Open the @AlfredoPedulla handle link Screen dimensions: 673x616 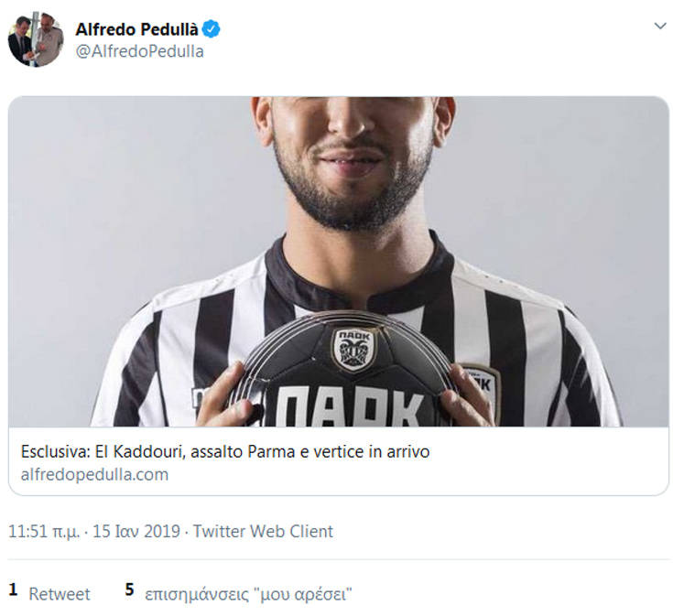[139, 51]
